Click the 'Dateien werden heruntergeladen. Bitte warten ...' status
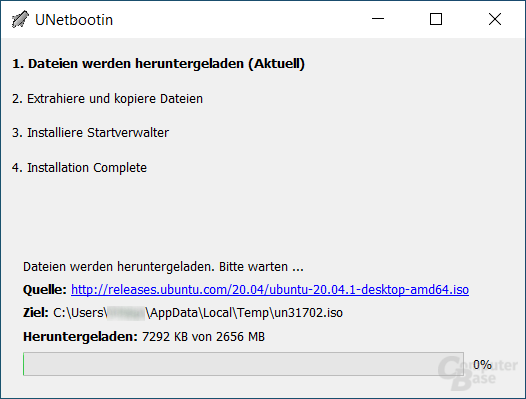The height and width of the screenshot is (399, 526). click(163, 267)
